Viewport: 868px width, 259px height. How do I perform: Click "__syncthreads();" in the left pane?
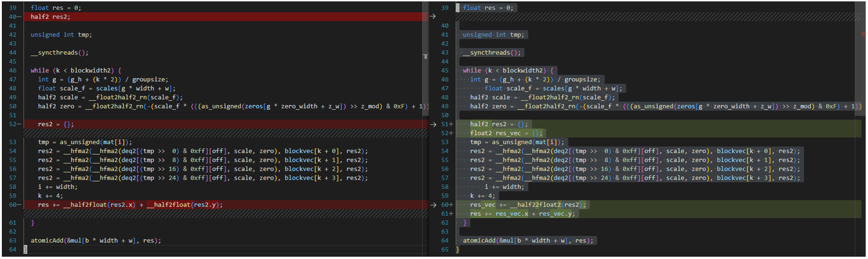(60, 53)
